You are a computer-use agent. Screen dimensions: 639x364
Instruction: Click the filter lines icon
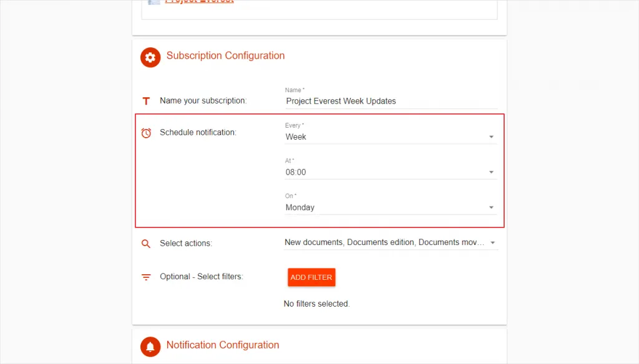coord(146,277)
